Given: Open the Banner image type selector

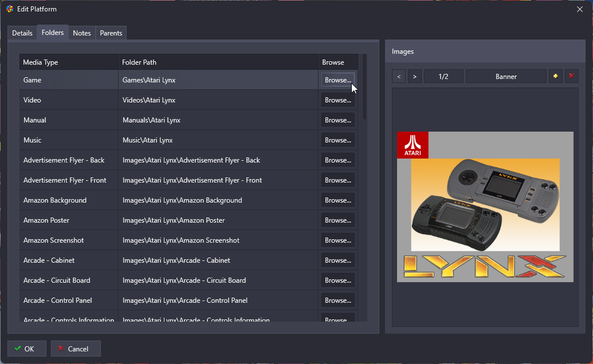Looking at the screenshot, I should [x=506, y=76].
